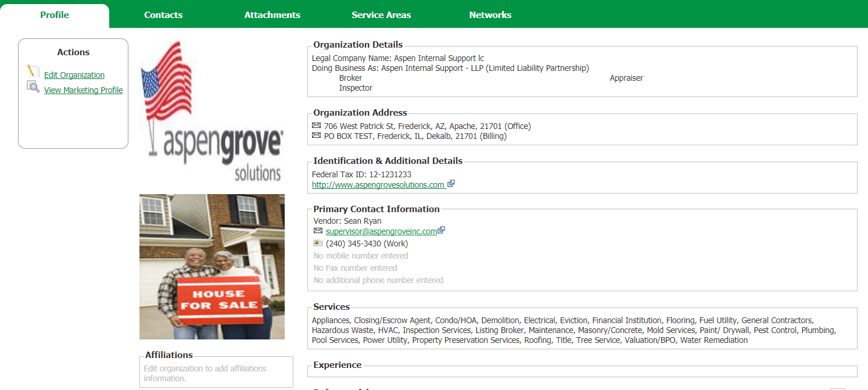Open the Attachments tab
This screenshot has width=868, height=390.
[x=272, y=15]
